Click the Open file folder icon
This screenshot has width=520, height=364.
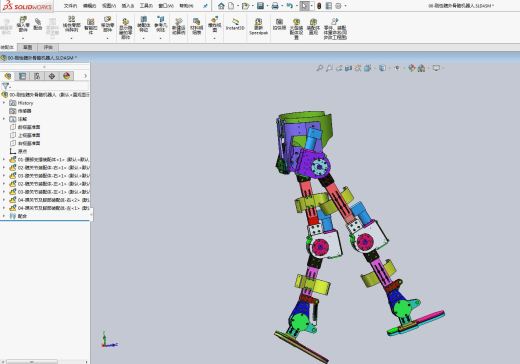click(245, 6)
